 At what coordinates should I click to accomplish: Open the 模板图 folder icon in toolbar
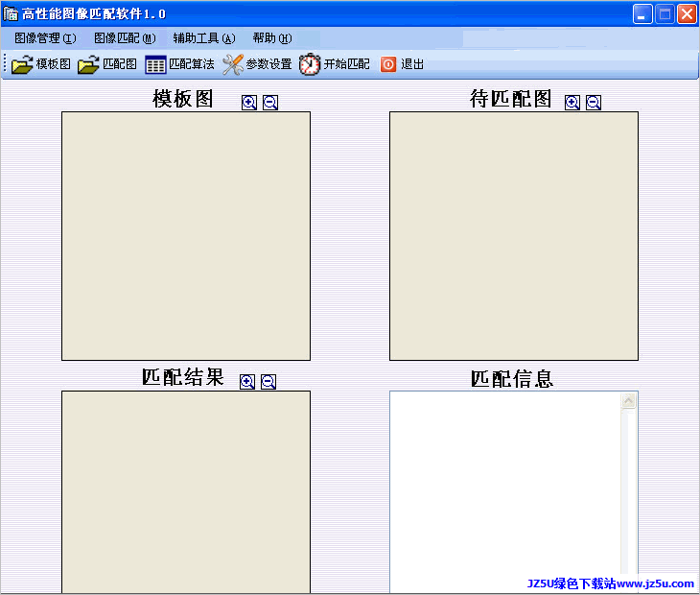(x=22, y=64)
